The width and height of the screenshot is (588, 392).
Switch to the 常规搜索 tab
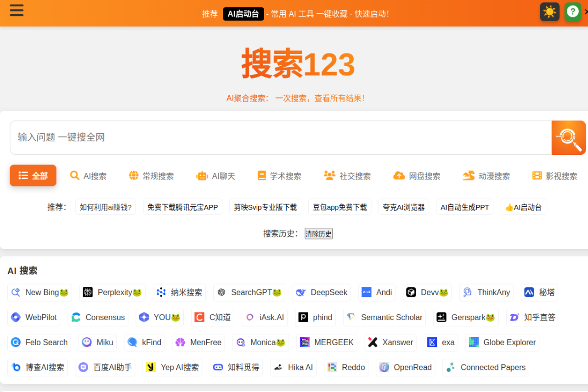pos(151,176)
